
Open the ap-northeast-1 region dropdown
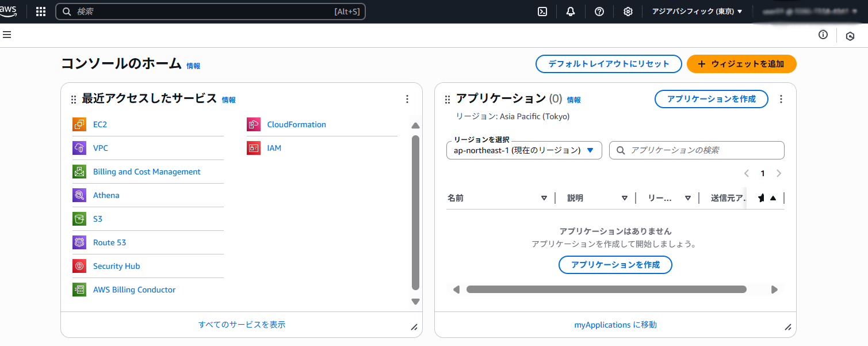pyautogui.click(x=523, y=150)
